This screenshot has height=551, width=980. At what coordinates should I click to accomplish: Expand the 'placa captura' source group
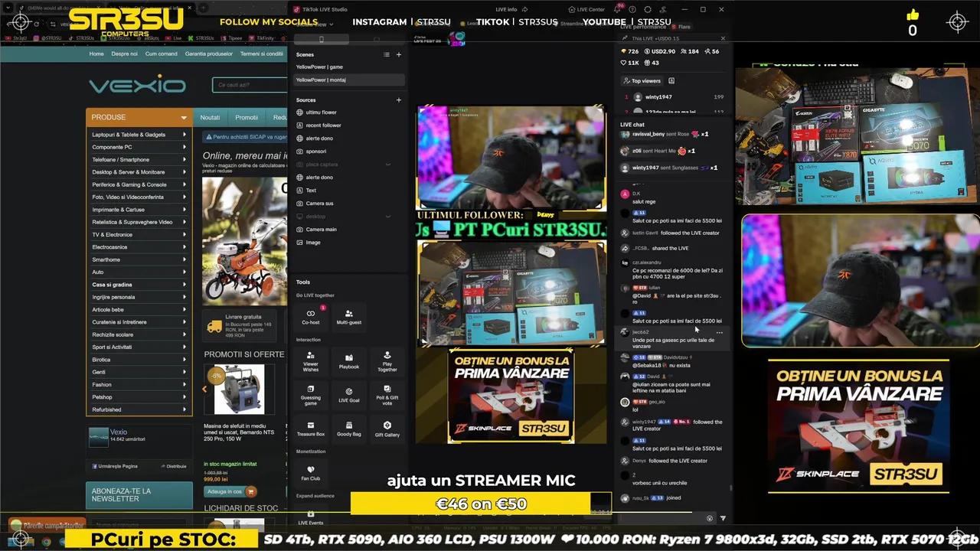click(x=387, y=165)
